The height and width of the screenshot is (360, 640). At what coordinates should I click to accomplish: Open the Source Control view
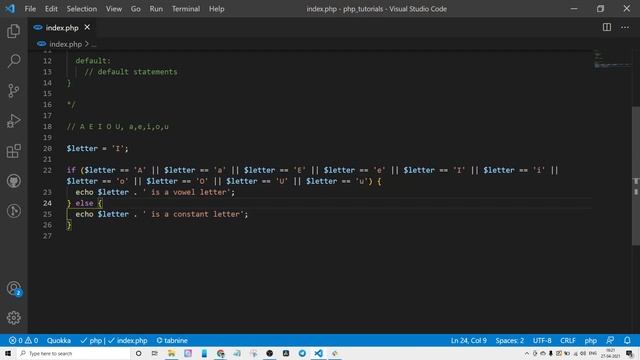point(13,91)
